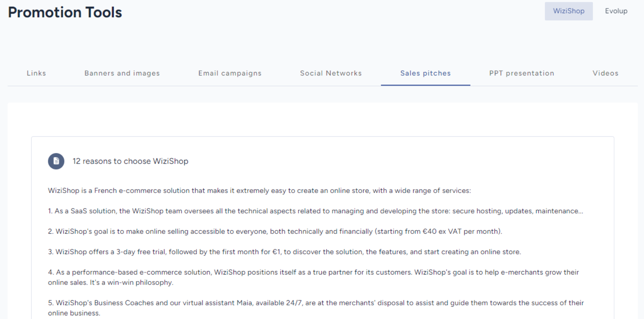View the Videos tab
Screen dimensions: 644x319
tap(605, 73)
